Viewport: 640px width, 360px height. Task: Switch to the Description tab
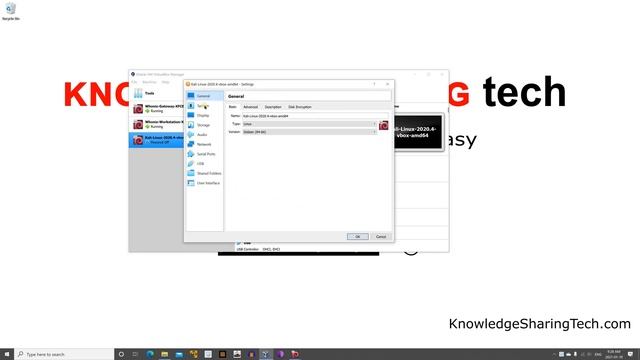273,107
